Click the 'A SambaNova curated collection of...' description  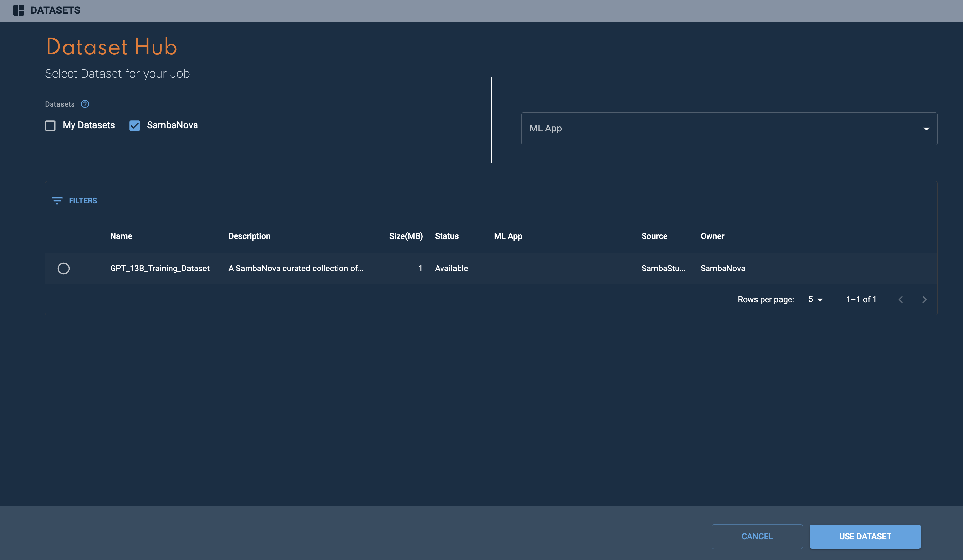pos(296,268)
